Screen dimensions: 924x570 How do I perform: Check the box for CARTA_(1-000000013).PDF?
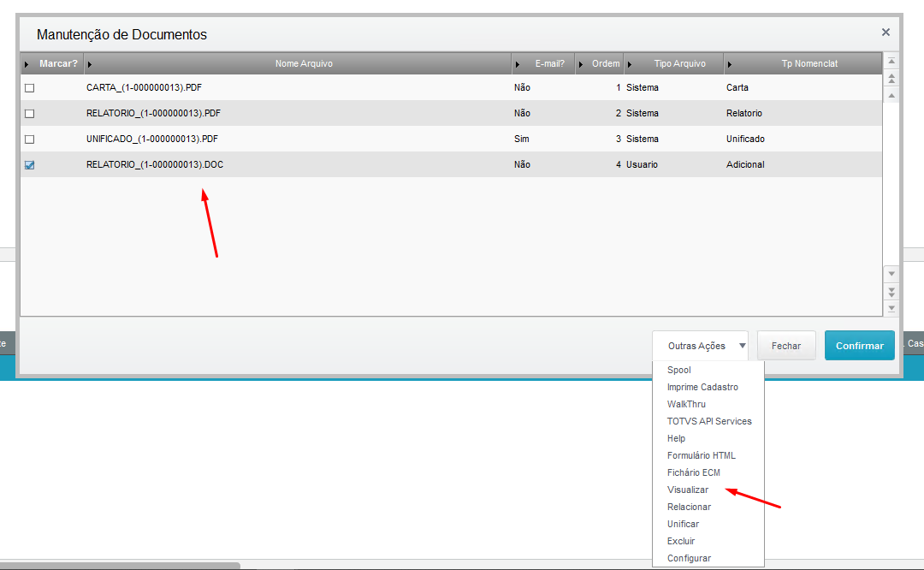pyautogui.click(x=30, y=88)
